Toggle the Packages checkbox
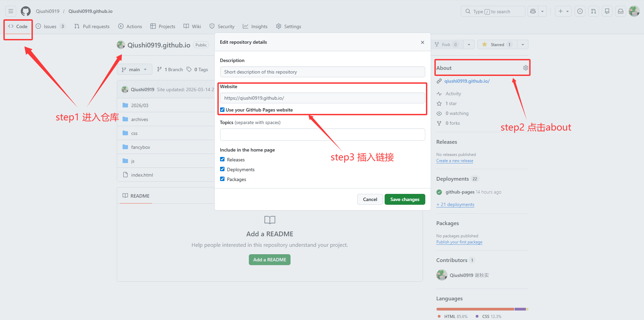 (222, 179)
